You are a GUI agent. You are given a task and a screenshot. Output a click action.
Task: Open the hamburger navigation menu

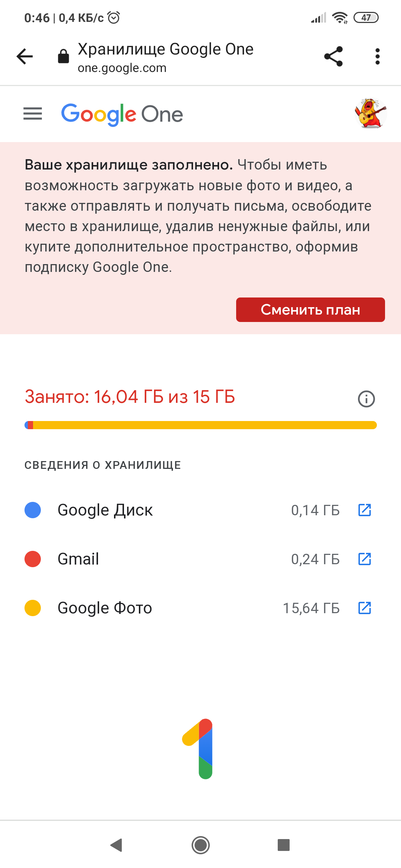pyautogui.click(x=33, y=114)
